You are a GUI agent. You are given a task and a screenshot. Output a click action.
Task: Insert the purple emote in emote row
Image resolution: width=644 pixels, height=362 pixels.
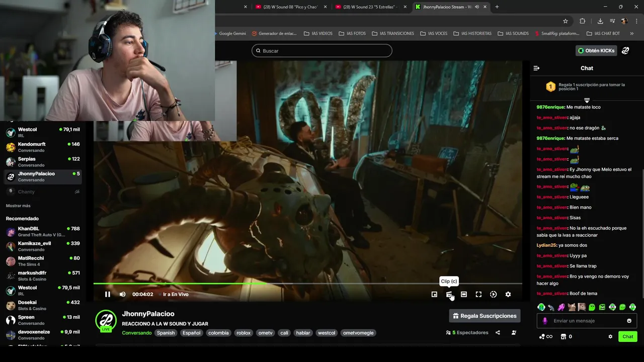(x=561, y=307)
